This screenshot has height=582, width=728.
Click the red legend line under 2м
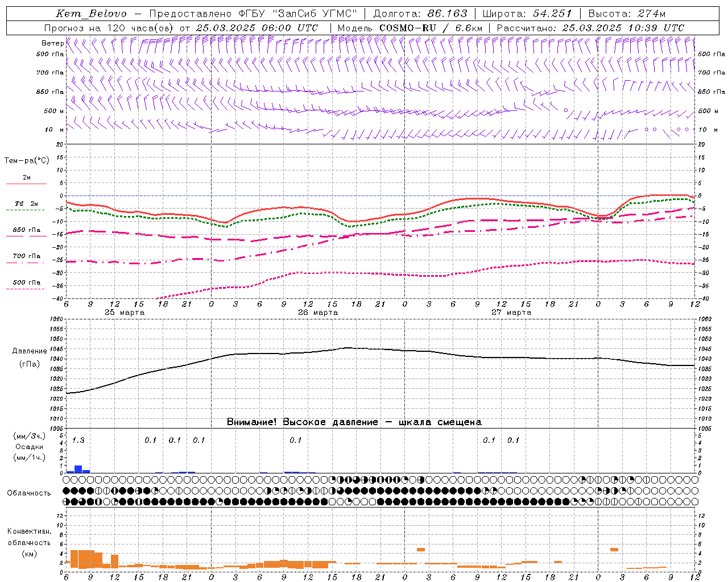pos(26,184)
